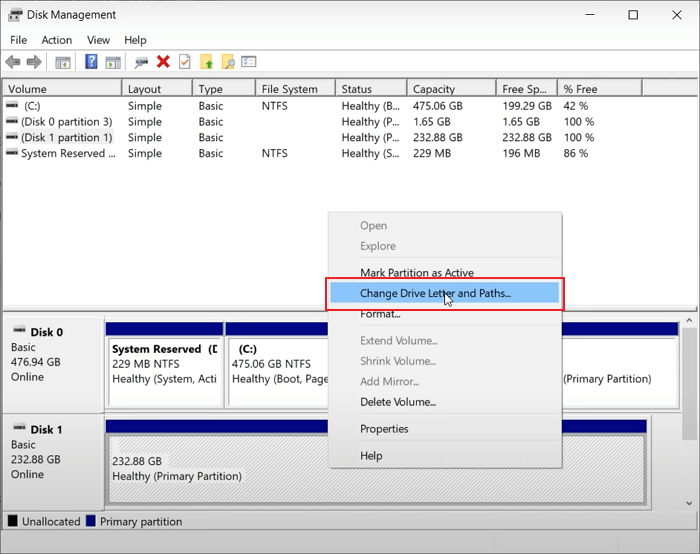Image resolution: width=700 pixels, height=554 pixels.
Task: Sort by the Capacity column header
Action: (433, 89)
